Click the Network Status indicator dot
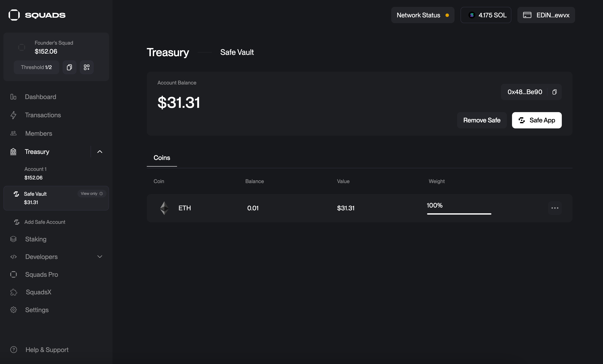The width and height of the screenshot is (603, 364). [x=447, y=15]
